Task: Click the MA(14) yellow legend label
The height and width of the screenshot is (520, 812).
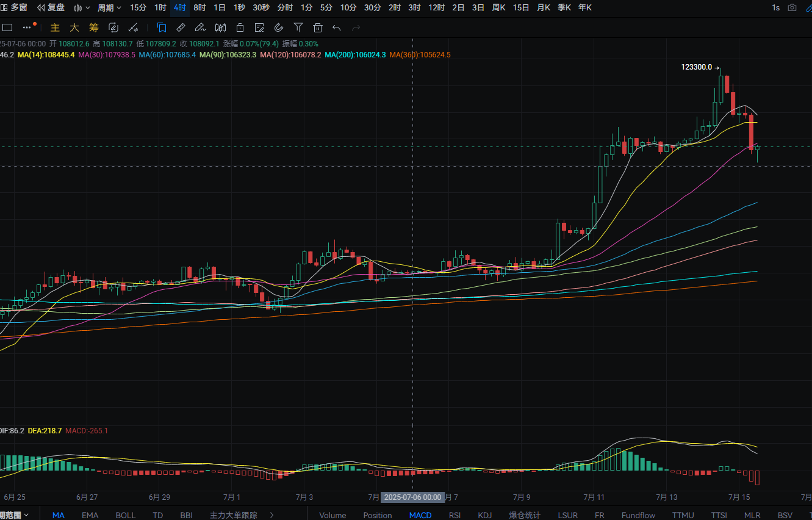Action: [46, 54]
